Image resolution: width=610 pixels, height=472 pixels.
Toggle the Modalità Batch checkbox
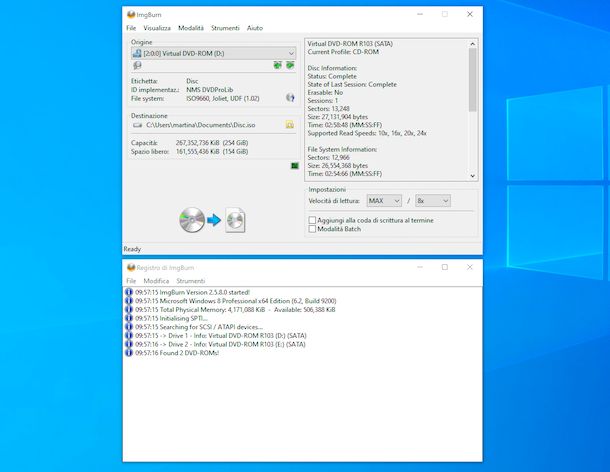click(312, 229)
